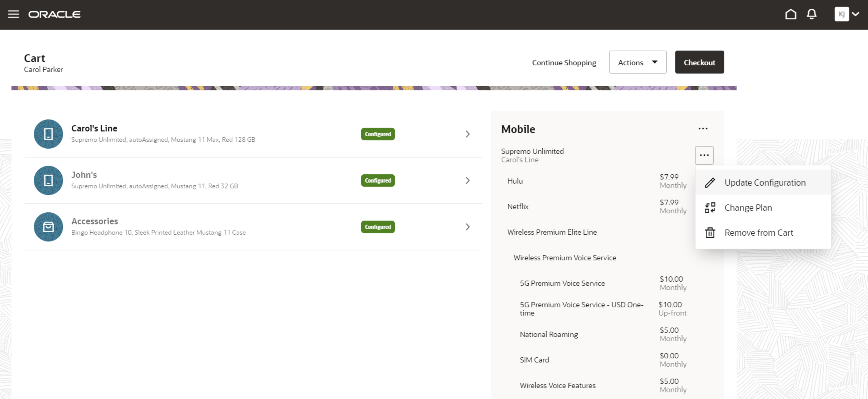Expand John's line details chevron
The image size is (868, 399).
467,180
